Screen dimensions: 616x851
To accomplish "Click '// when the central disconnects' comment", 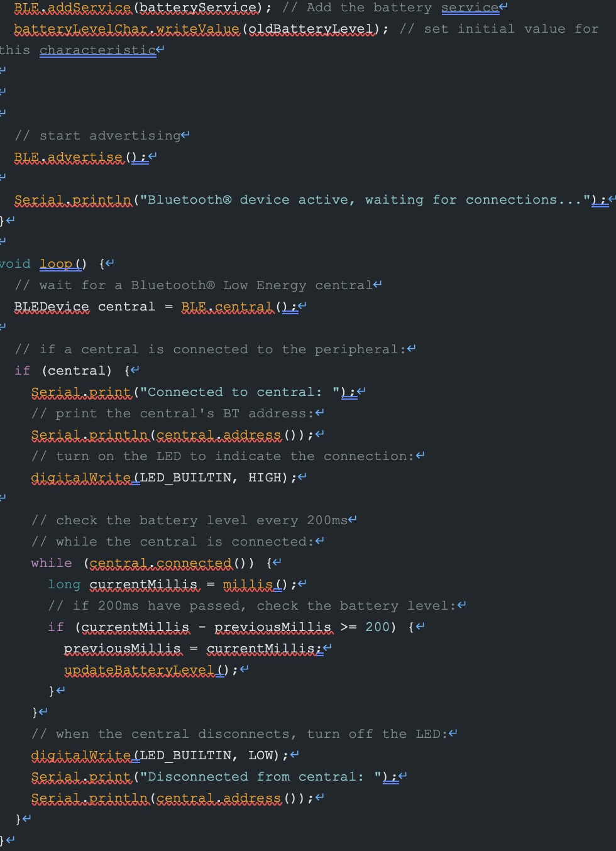I will 239,734.
